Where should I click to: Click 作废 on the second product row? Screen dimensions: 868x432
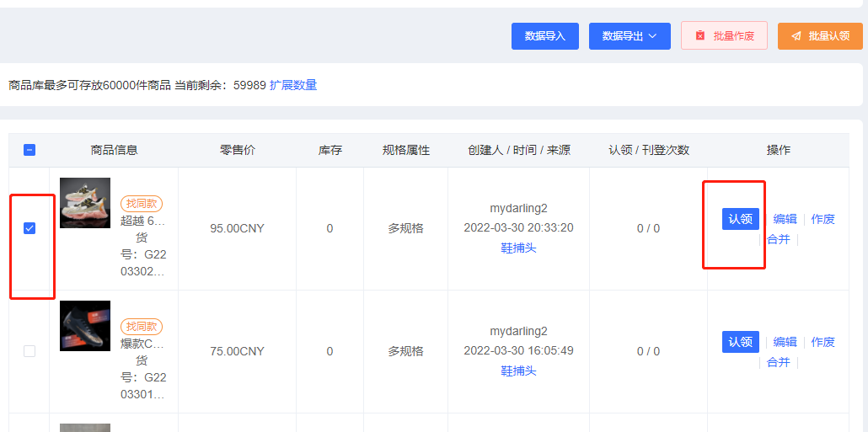tap(822, 342)
